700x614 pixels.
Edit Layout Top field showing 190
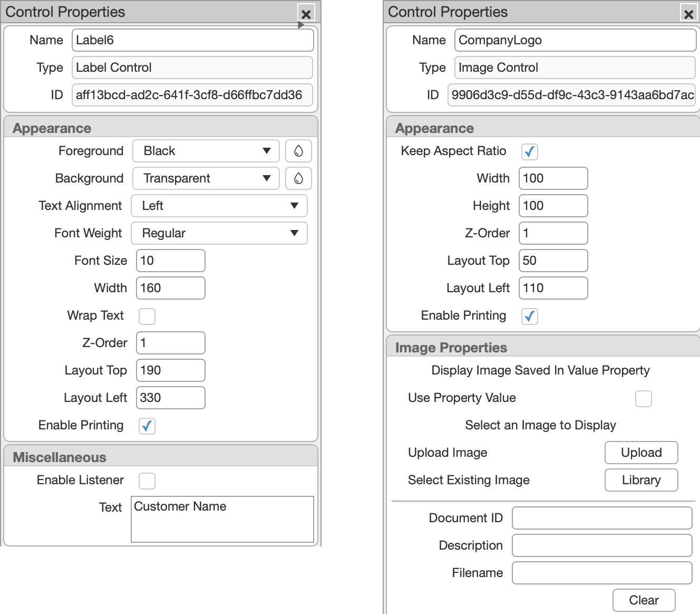pyautogui.click(x=171, y=370)
